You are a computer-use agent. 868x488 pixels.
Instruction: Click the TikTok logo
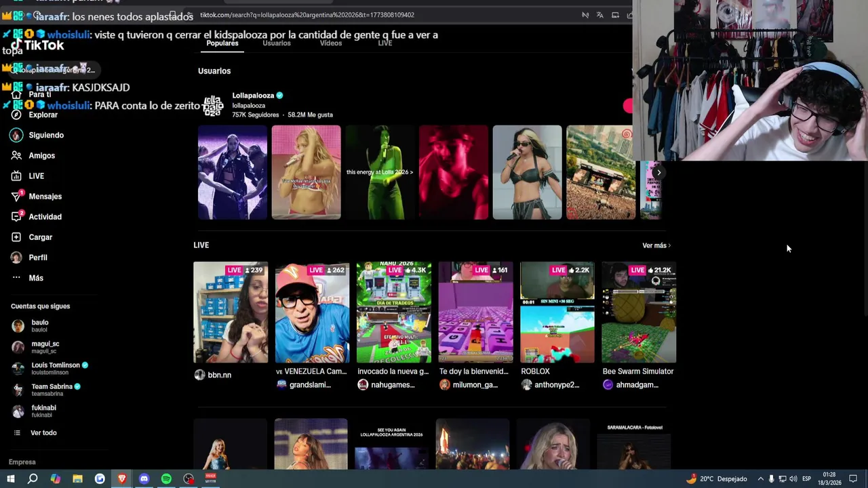click(38, 45)
